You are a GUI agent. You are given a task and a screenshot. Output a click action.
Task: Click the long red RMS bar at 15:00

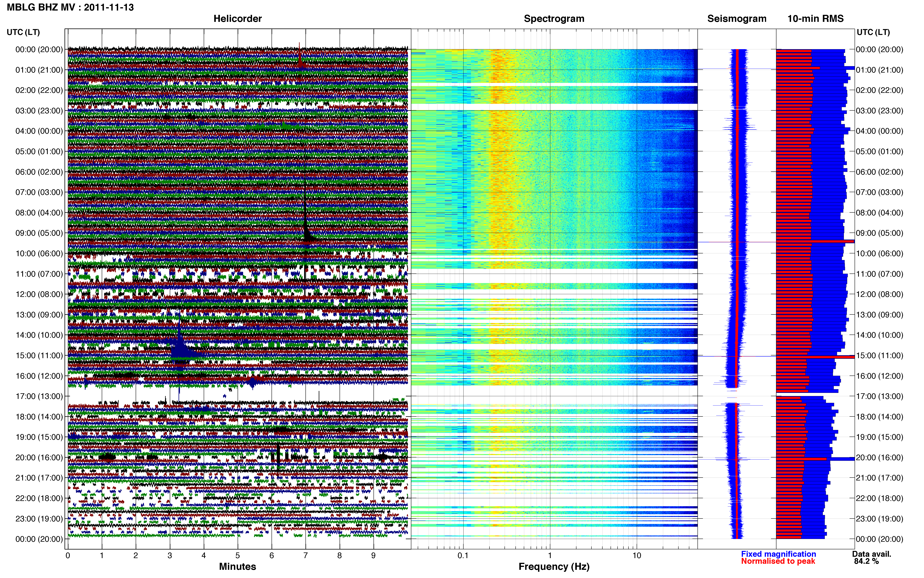815,357
